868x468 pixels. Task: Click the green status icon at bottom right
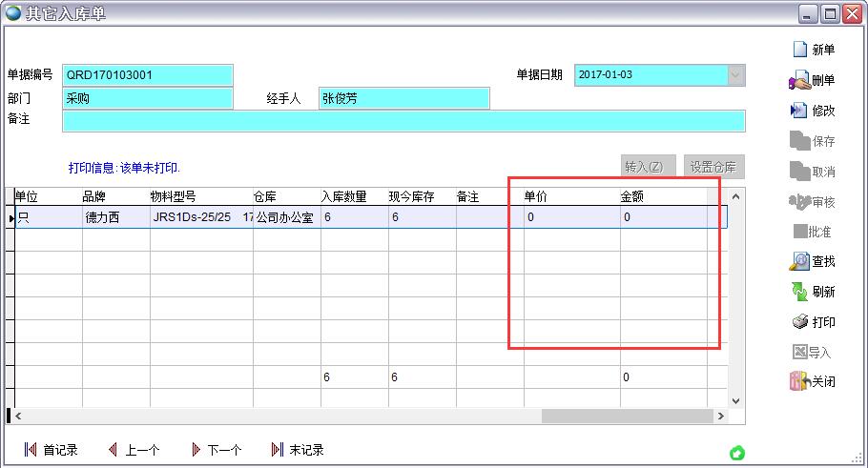[x=736, y=453]
